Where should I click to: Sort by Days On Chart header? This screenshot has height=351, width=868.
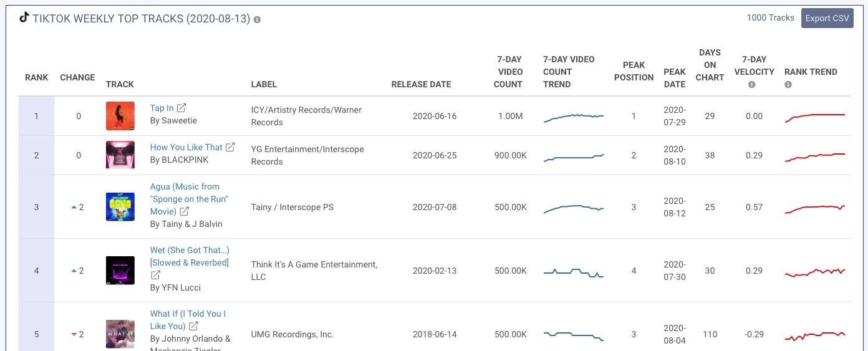710,65
